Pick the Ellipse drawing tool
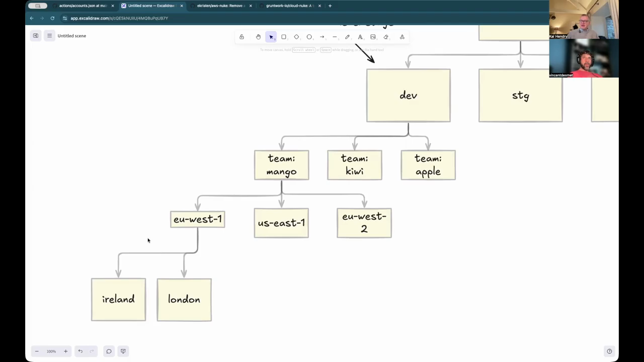644x362 pixels. pos(309,37)
